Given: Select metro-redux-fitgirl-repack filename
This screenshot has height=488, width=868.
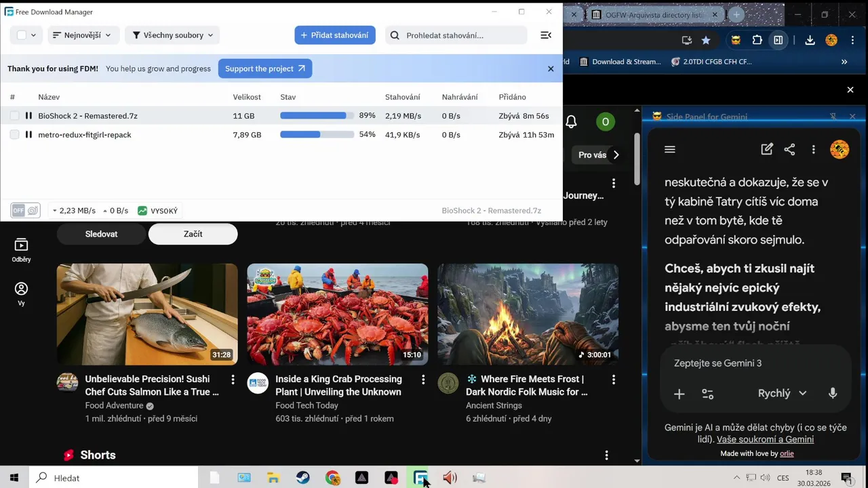Looking at the screenshot, I should (x=85, y=135).
